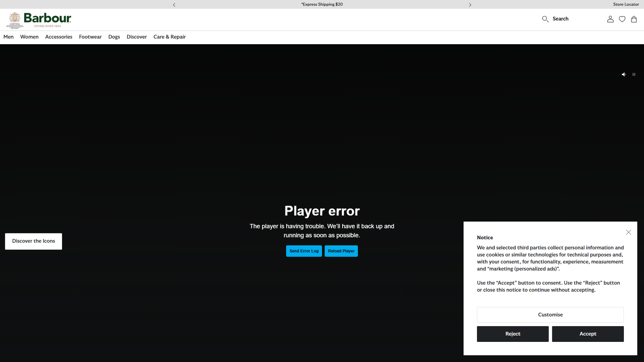Close the cookie notice
644x362 pixels.
coord(628,232)
